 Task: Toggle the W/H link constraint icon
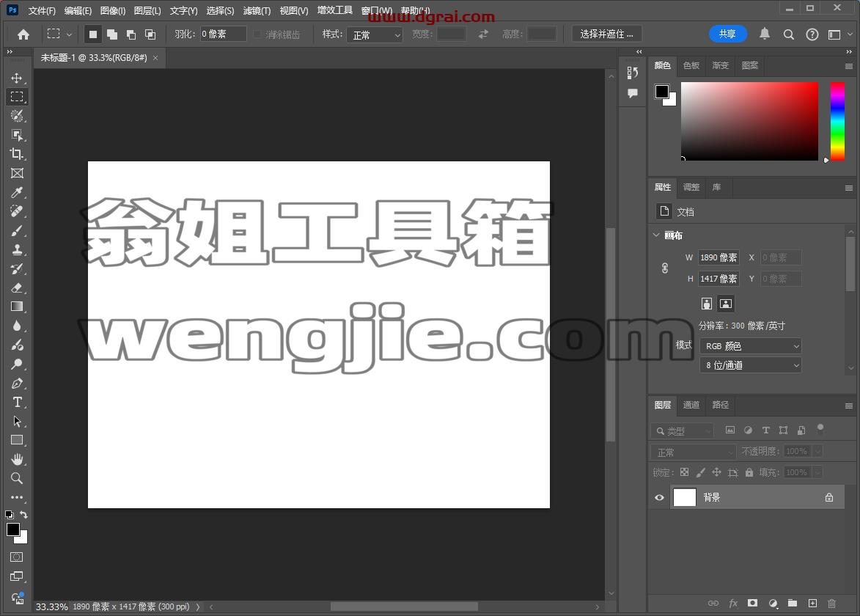coord(665,268)
